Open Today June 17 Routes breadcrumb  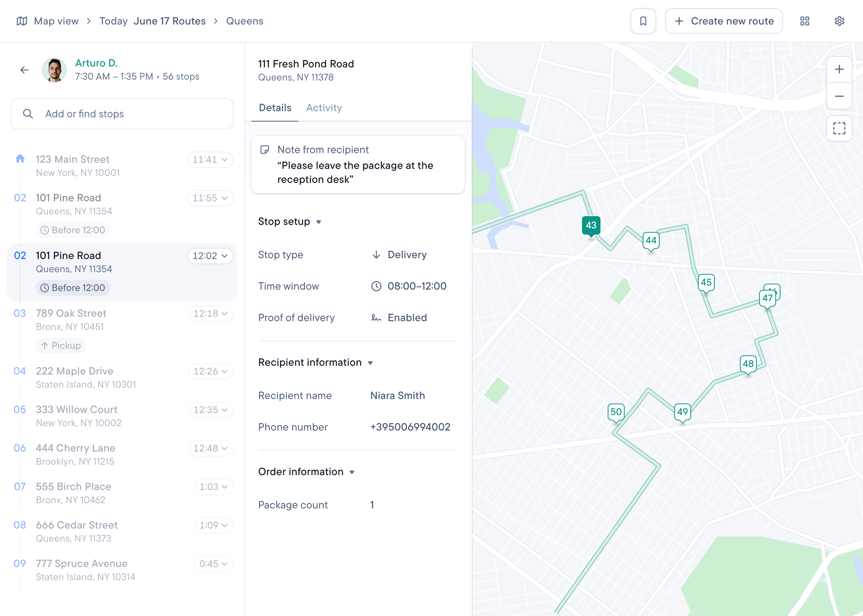(x=153, y=21)
